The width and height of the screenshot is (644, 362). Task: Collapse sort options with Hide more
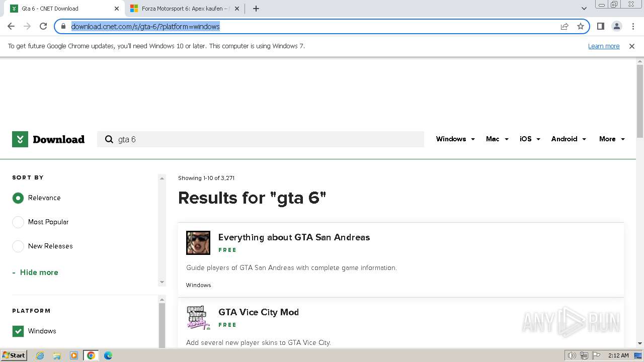[35, 273]
